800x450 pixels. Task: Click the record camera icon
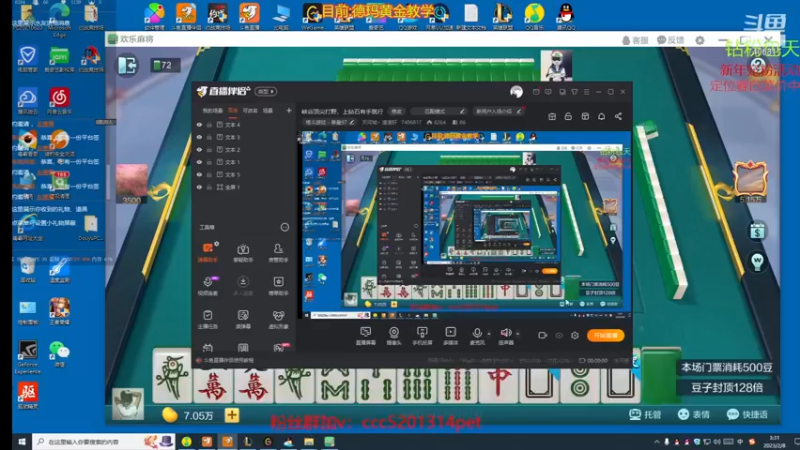(542, 335)
